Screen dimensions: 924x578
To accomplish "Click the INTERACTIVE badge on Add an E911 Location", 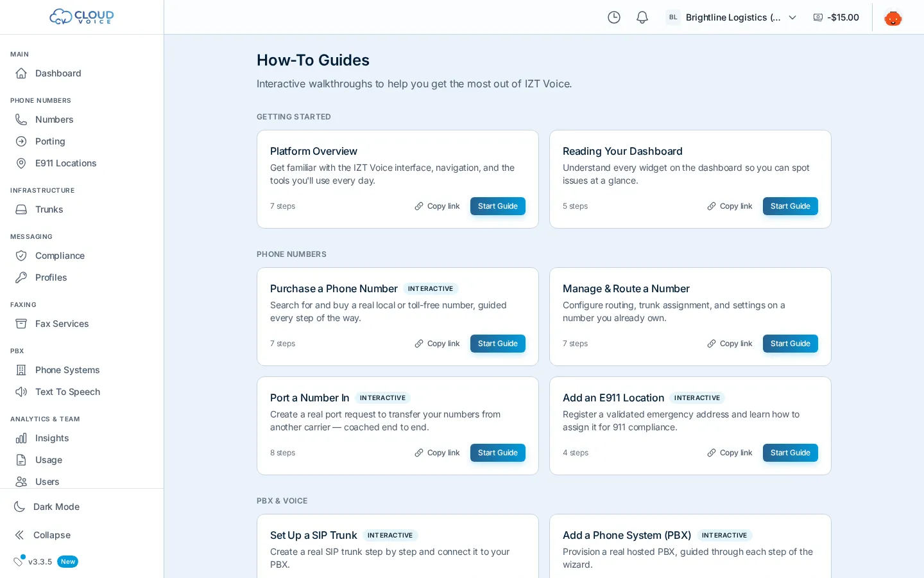I will [x=697, y=398].
